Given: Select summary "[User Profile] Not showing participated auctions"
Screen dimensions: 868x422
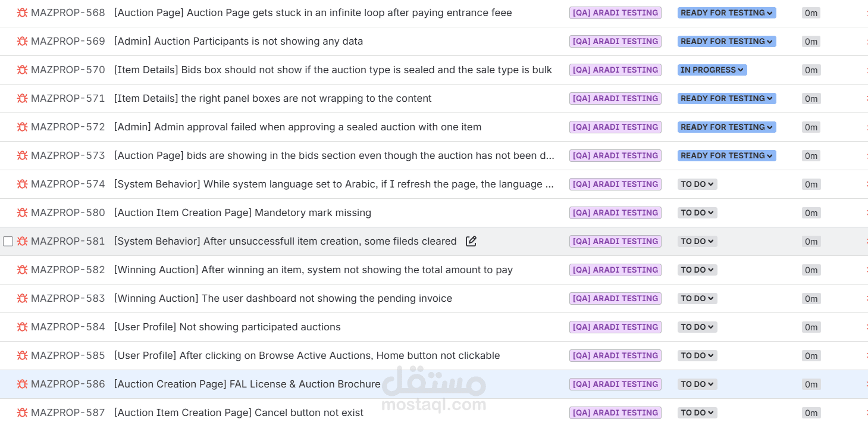Looking at the screenshot, I should [227, 327].
